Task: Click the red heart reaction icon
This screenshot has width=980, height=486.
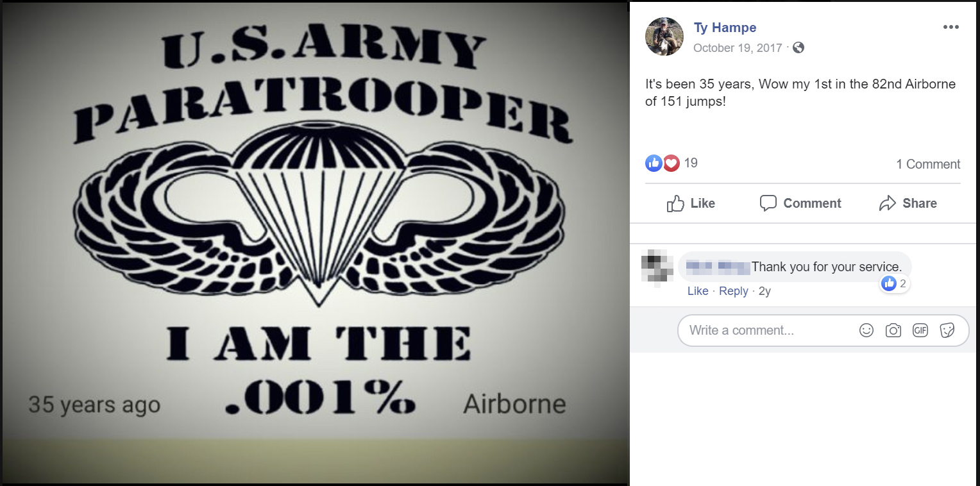Action: click(x=671, y=163)
